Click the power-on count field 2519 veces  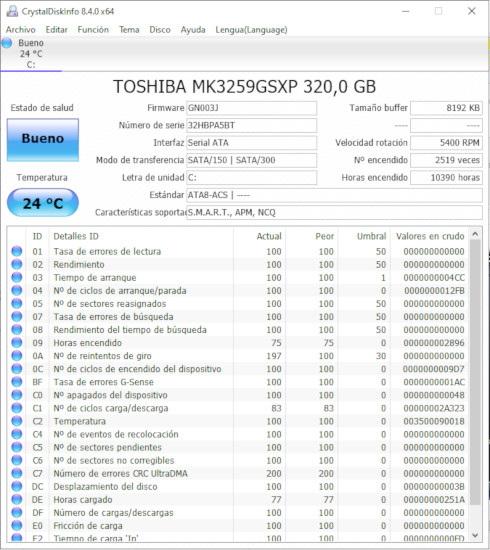pos(447,160)
